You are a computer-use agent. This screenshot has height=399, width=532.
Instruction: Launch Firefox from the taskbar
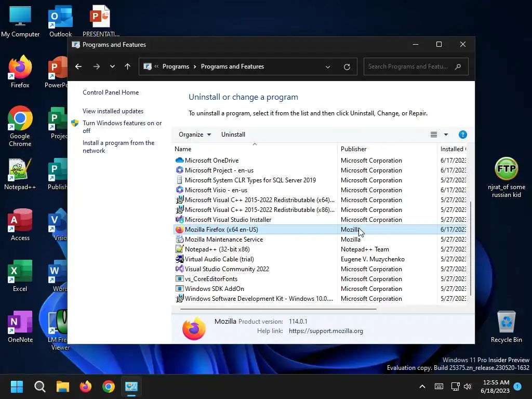(86, 387)
